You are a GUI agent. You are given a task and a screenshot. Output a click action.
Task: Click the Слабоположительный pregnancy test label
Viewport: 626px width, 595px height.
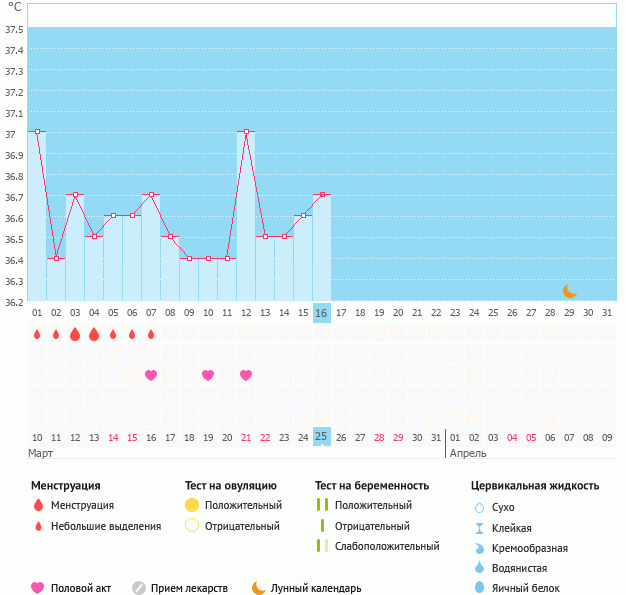(x=388, y=546)
